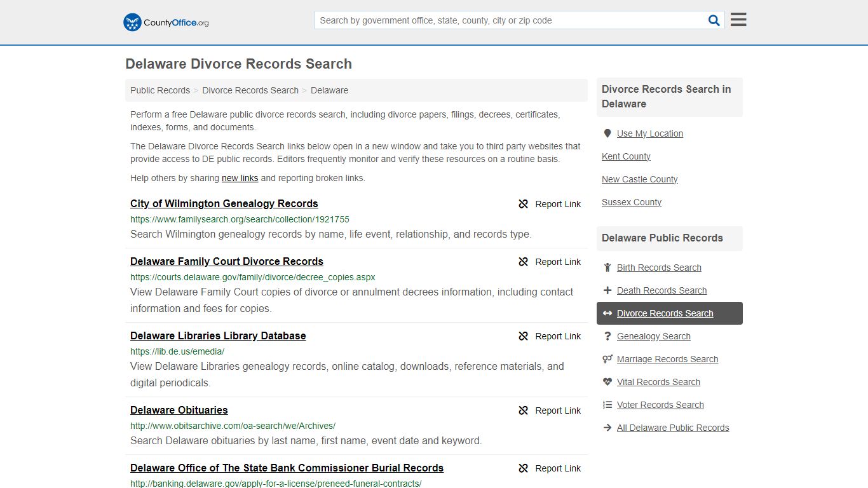Open Death Records Search
This screenshot has height=488, width=868.
[x=661, y=290]
